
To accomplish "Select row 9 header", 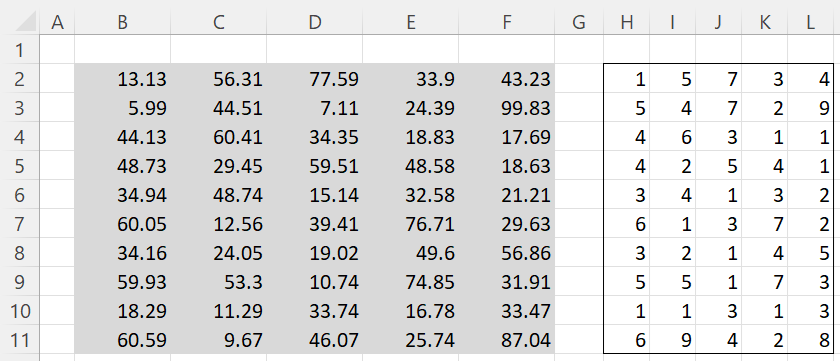I will pyautogui.click(x=20, y=281).
